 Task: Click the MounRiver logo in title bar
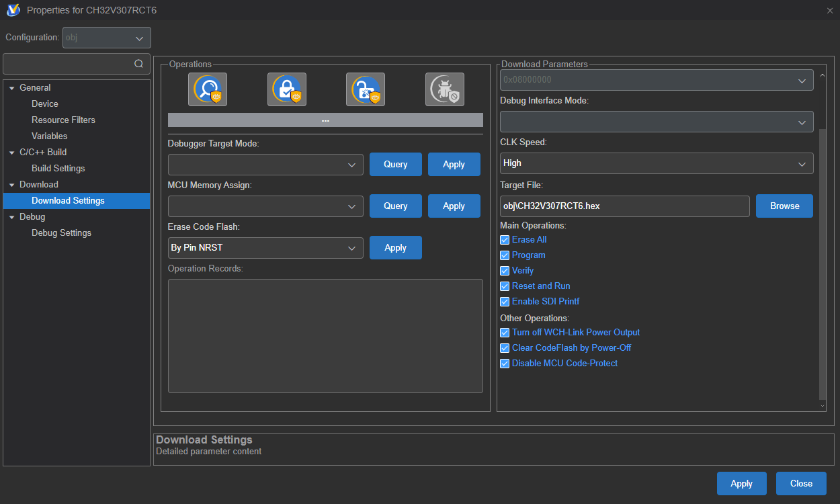[x=13, y=10]
